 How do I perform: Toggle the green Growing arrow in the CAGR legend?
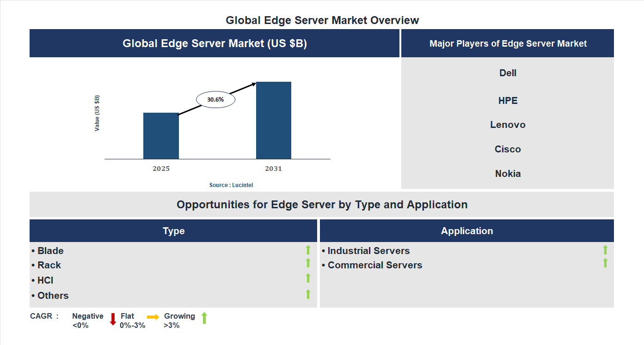coord(204,320)
